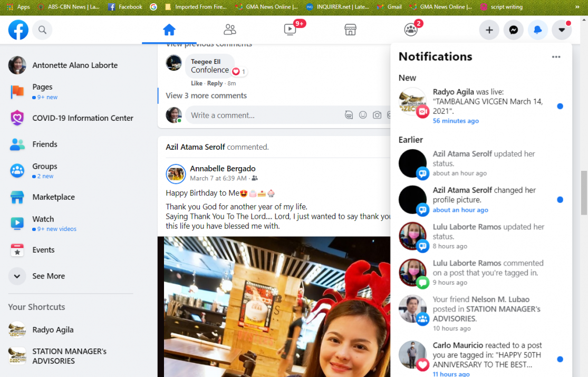This screenshot has width=588, height=377.
Task: Open the Facebook search icon
Action: coord(42,30)
